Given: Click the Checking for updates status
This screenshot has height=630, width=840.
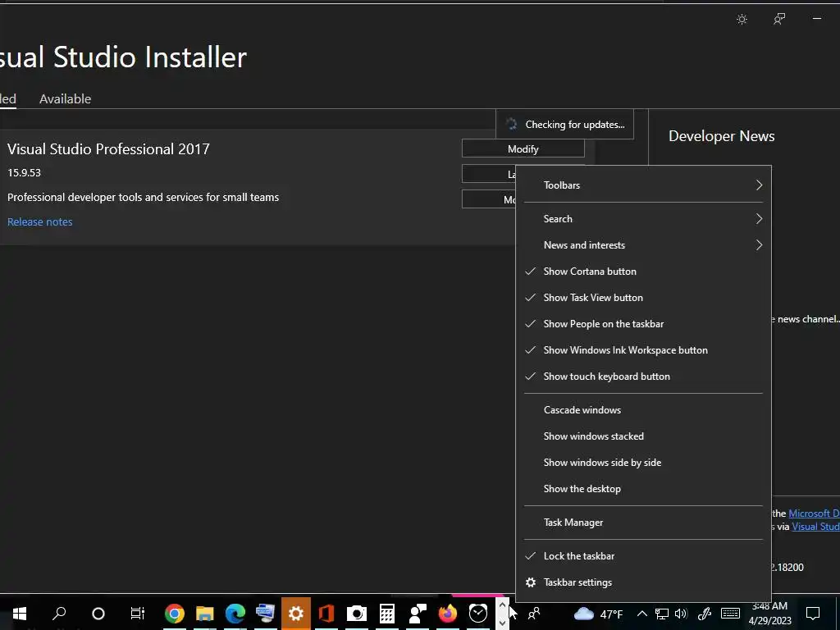Looking at the screenshot, I should pyautogui.click(x=564, y=125).
